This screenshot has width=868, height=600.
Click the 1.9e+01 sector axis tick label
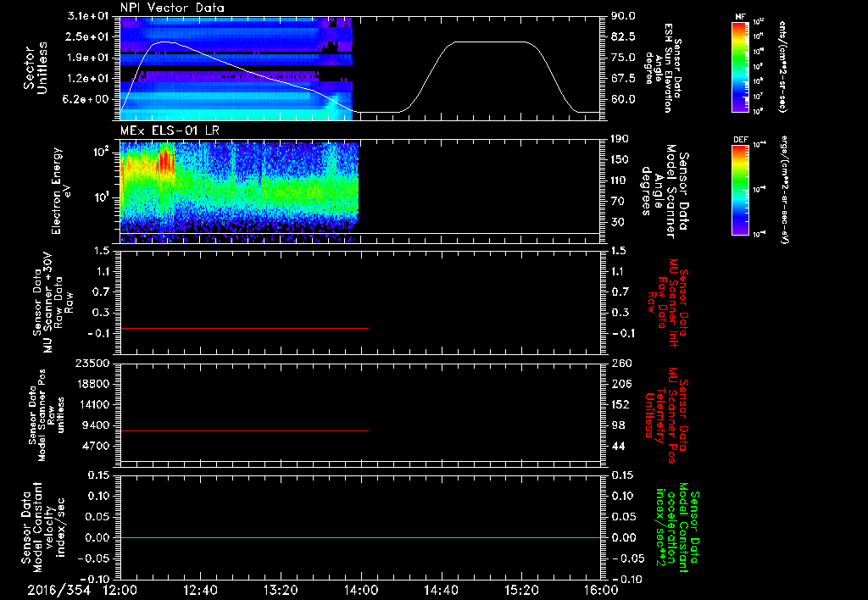(88, 58)
